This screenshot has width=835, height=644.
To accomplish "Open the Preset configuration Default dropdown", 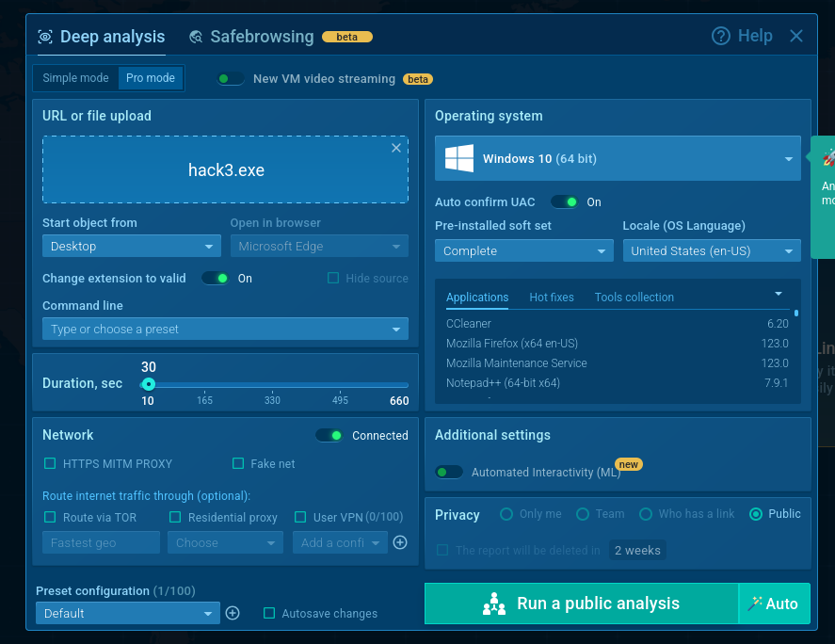I will click(x=128, y=613).
